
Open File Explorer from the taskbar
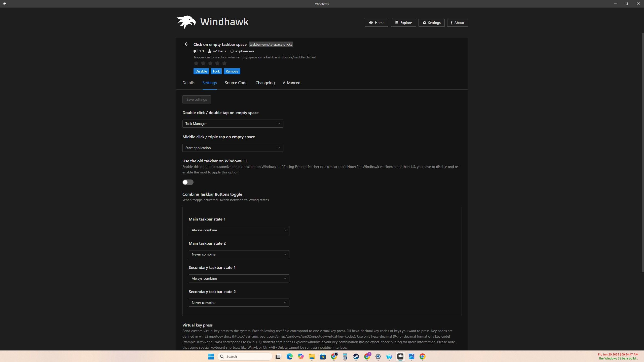(x=312, y=356)
